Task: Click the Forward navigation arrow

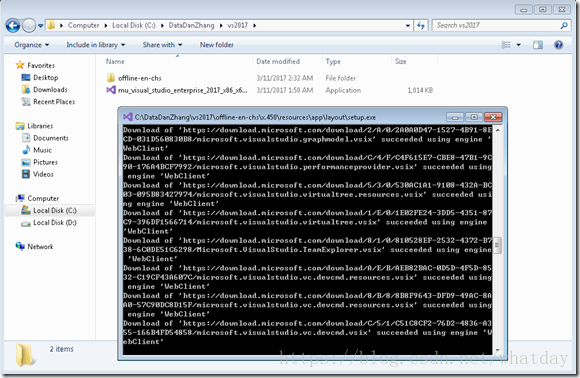Action: [29, 26]
